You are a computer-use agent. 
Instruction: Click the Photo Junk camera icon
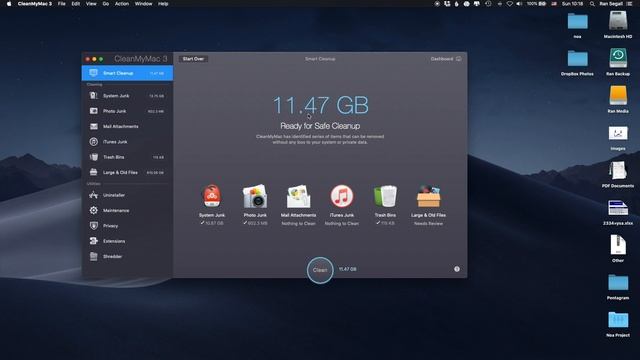pos(255,196)
